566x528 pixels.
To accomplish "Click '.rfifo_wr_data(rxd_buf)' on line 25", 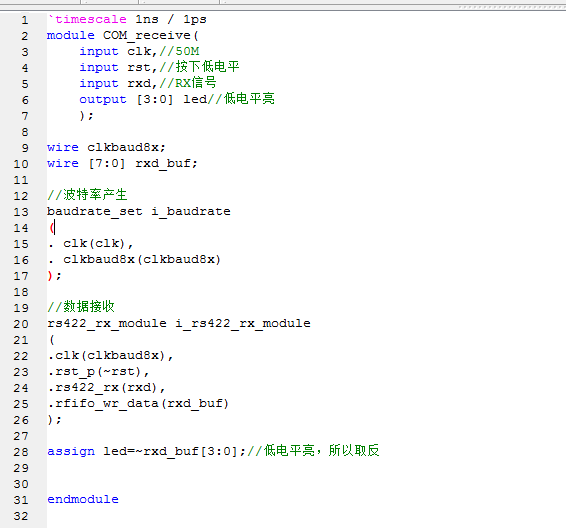I will (139, 403).
